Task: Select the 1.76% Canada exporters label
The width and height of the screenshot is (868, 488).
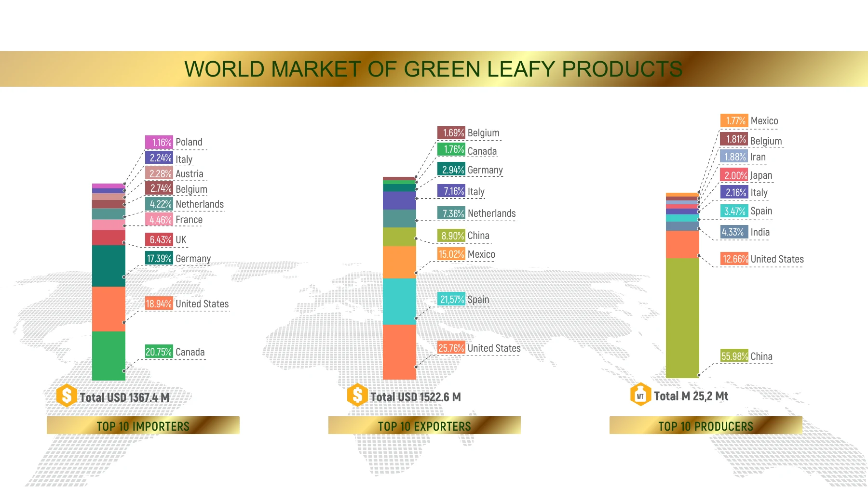Action: pyautogui.click(x=467, y=149)
